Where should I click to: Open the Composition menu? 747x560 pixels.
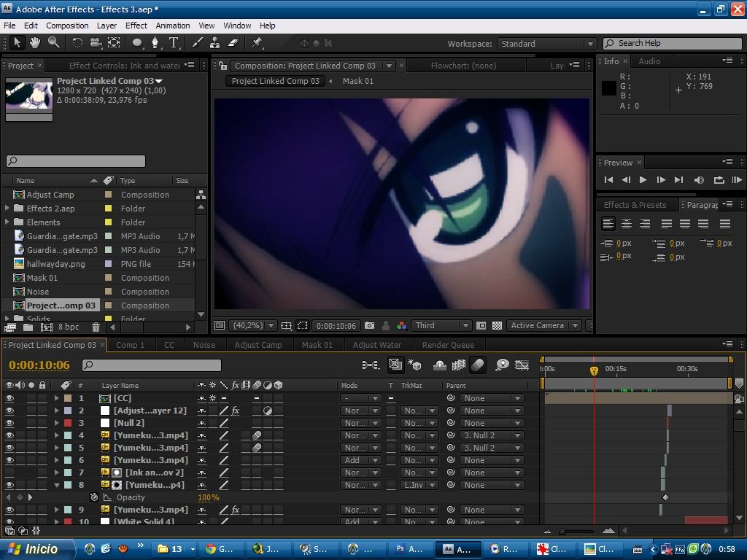[67, 26]
